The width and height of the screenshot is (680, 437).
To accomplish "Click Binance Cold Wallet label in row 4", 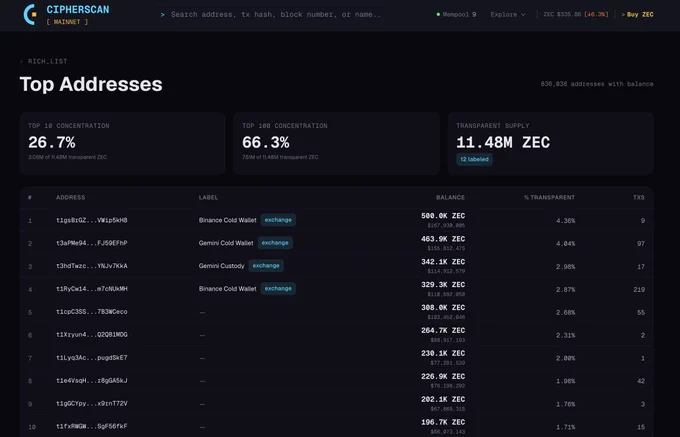I will coord(228,289).
